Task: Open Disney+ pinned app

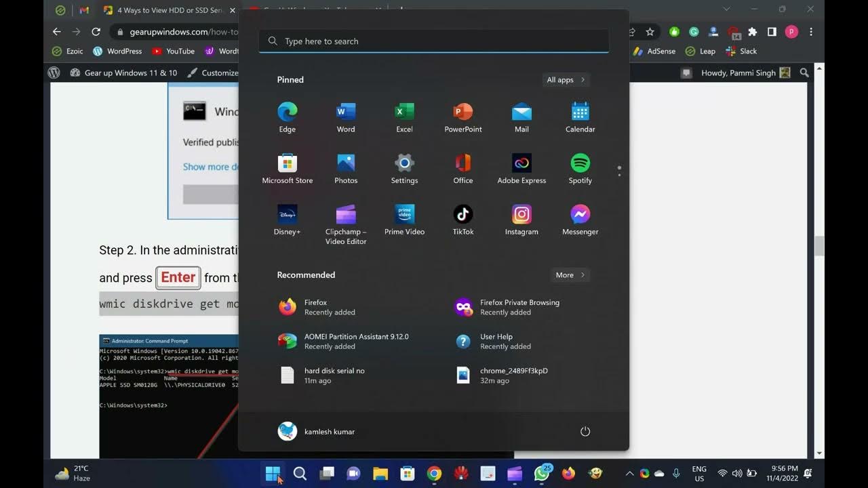Action: point(287,221)
